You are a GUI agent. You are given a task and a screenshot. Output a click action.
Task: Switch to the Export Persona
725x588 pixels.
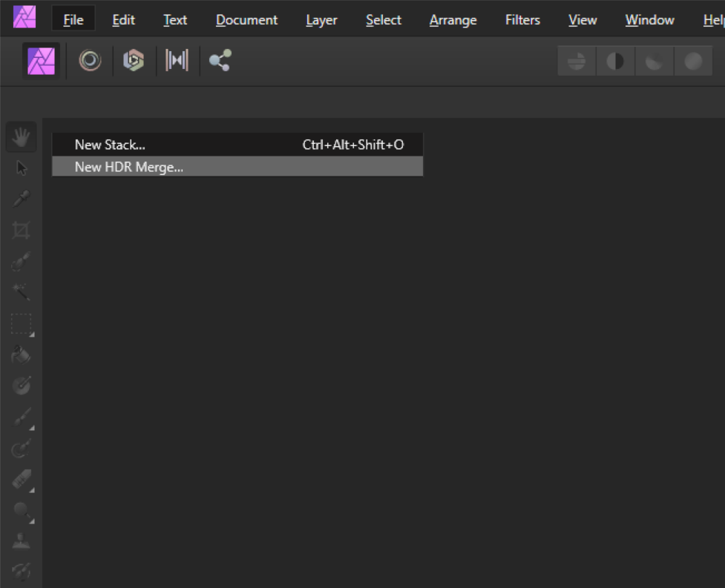click(x=220, y=61)
